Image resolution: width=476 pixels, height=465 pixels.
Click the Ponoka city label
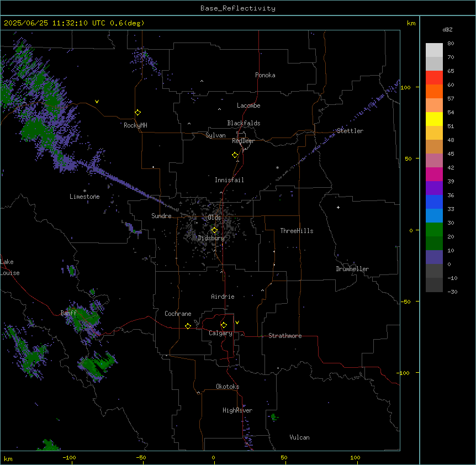265,75
